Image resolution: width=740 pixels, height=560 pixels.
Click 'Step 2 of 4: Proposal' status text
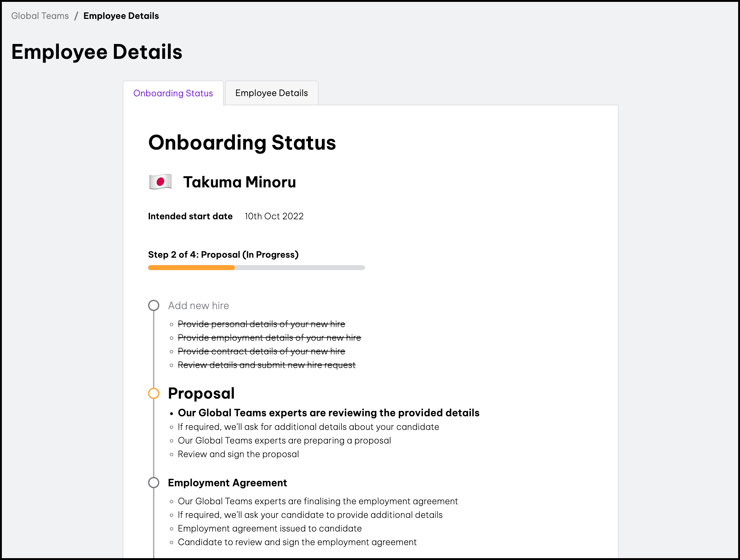point(223,255)
